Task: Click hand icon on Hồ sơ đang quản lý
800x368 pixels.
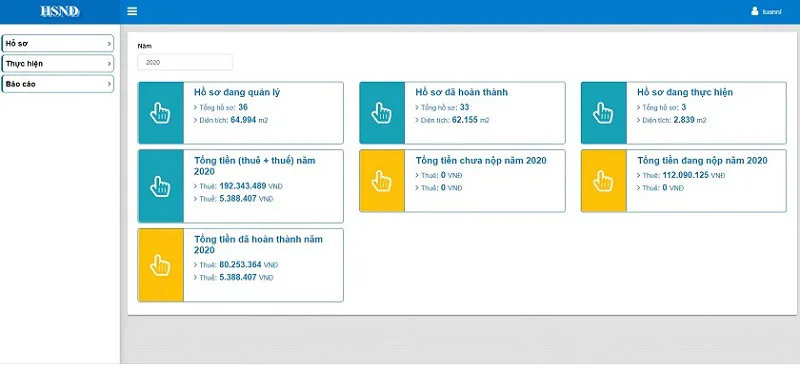Action: pos(160,113)
